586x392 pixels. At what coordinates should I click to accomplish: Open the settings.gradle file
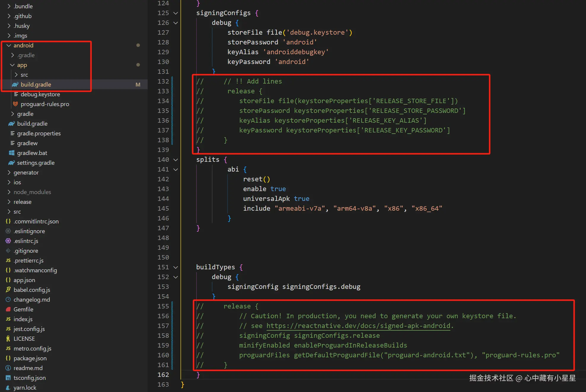(36, 163)
